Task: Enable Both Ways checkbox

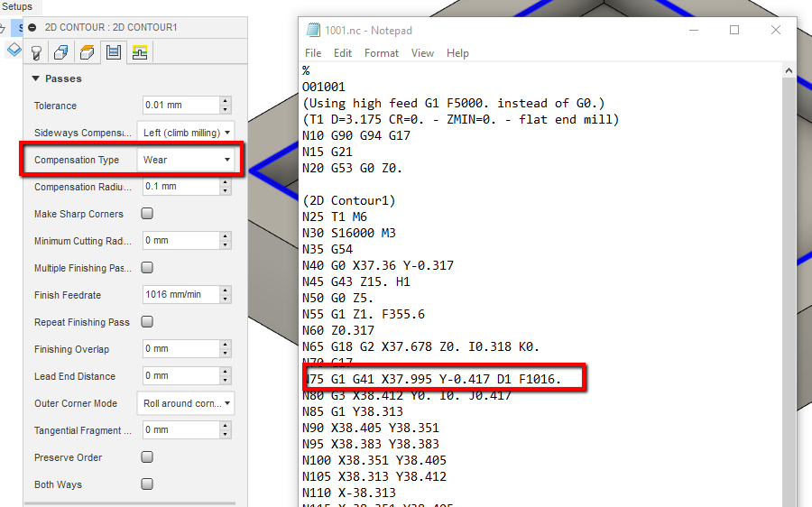Action: point(147,484)
